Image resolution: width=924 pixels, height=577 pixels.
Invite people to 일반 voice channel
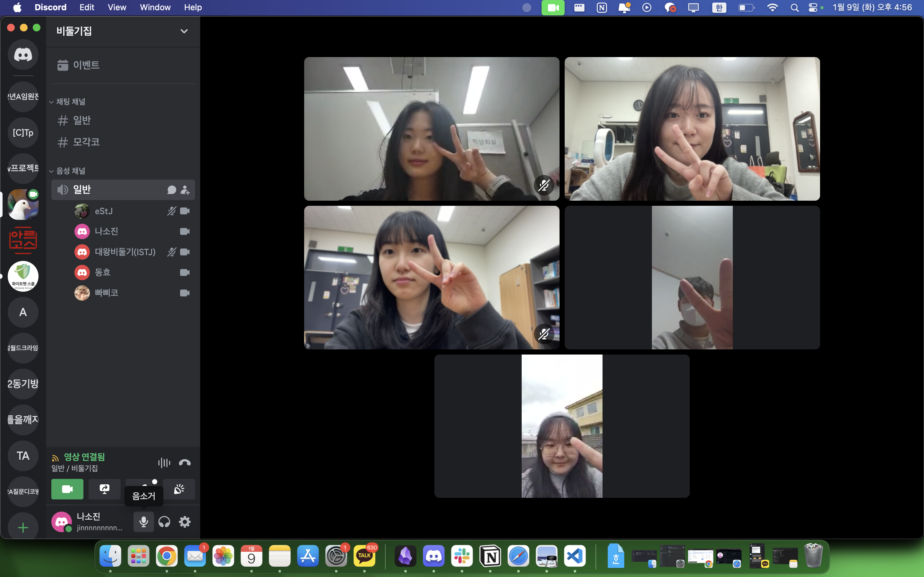coord(185,190)
